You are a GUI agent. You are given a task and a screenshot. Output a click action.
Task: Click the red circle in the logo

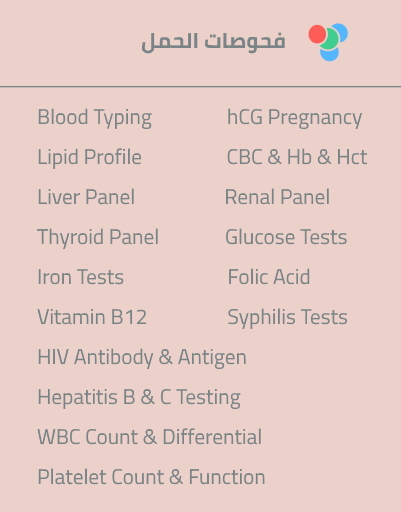tap(317, 34)
